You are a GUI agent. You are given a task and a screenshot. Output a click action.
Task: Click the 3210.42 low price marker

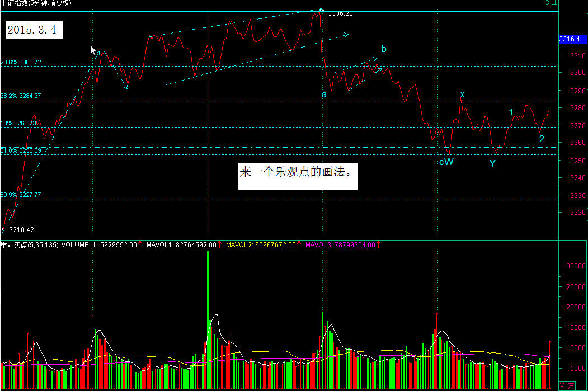[x=21, y=229]
